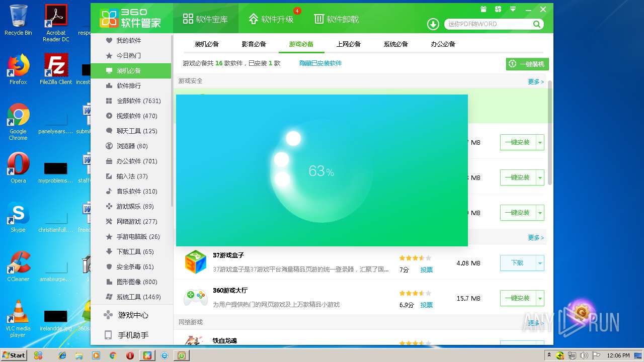Open 游戏中心 game center
644x362 pixels.
131,315
